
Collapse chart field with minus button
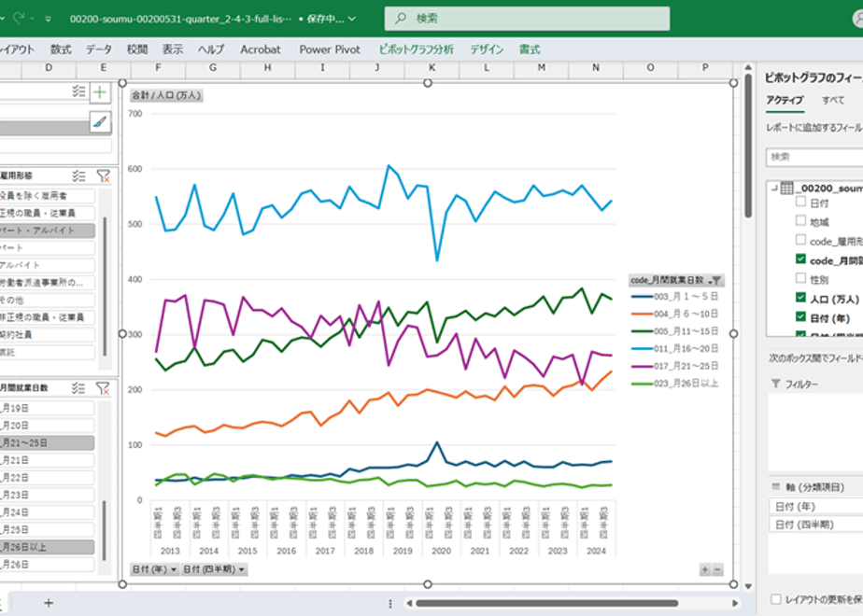(717, 569)
